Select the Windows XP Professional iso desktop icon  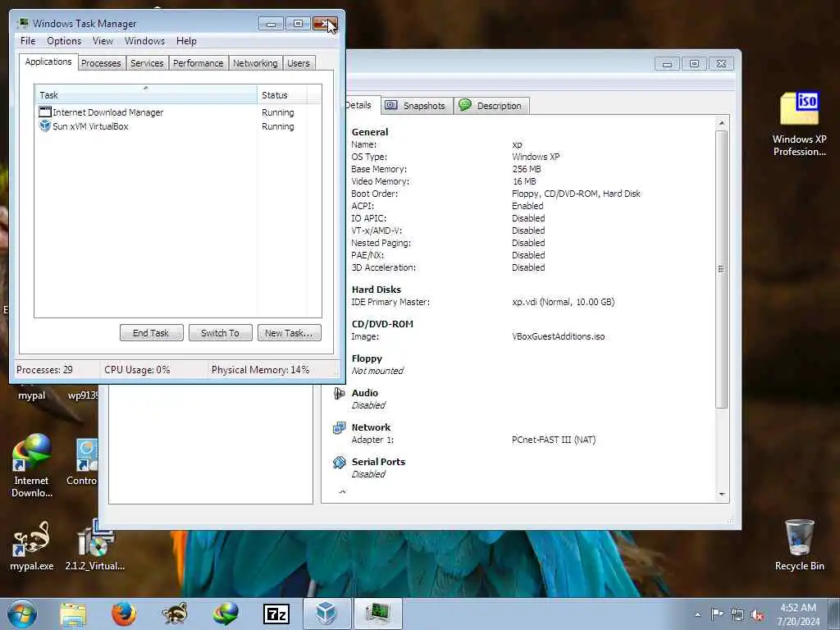pos(799,125)
